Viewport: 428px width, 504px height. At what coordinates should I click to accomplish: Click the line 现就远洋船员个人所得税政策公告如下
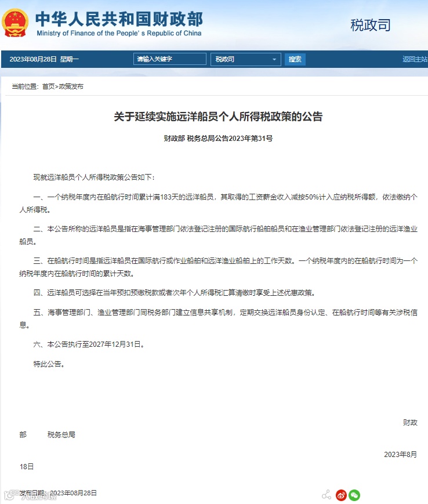(94, 177)
